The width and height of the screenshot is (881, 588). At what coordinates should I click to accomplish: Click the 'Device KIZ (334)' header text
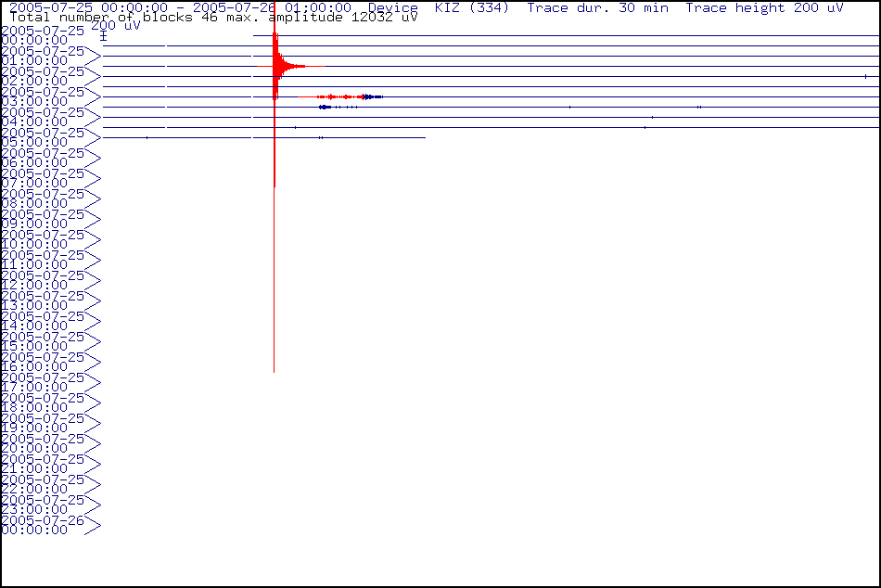[439, 7]
